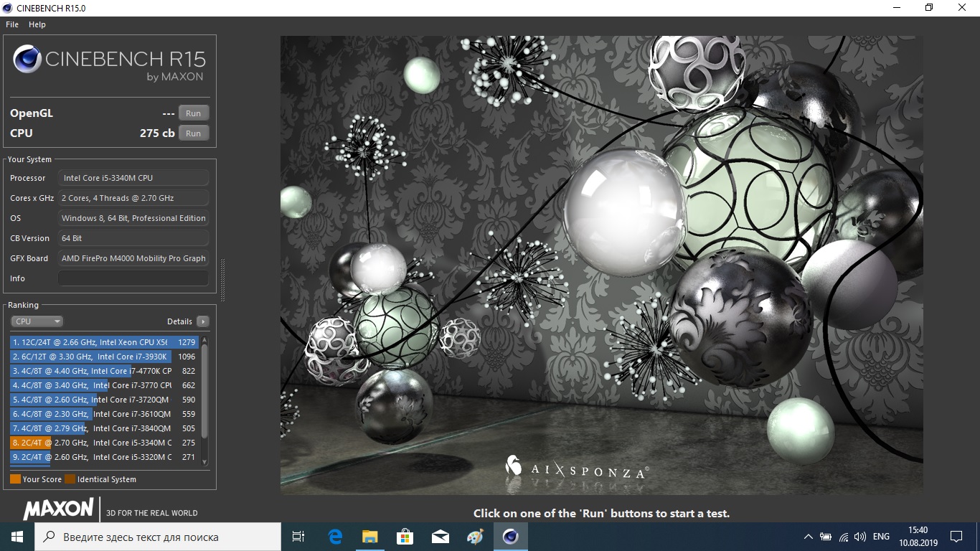Select Core i7-3930K ranking row
Image resolution: width=980 pixels, height=551 pixels.
[105, 357]
